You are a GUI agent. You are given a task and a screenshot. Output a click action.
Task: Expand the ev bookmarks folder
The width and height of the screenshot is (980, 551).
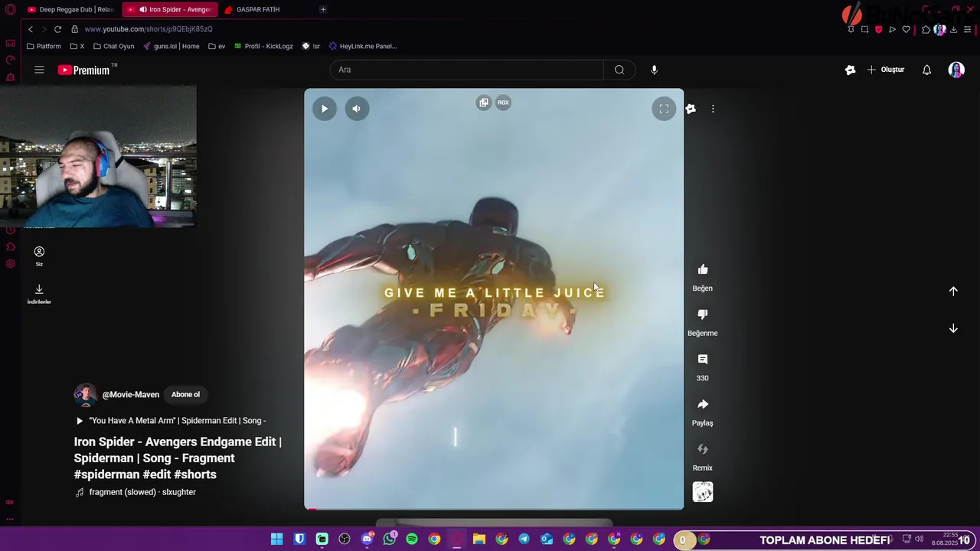(x=217, y=46)
